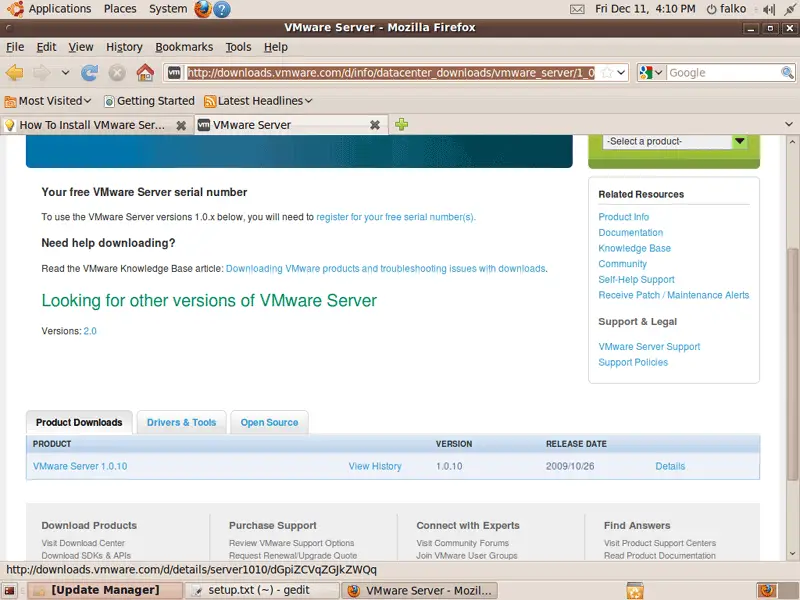Open the URL bar history dropdown
The height and width of the screenshot is (600, 800).
point(621,73)
